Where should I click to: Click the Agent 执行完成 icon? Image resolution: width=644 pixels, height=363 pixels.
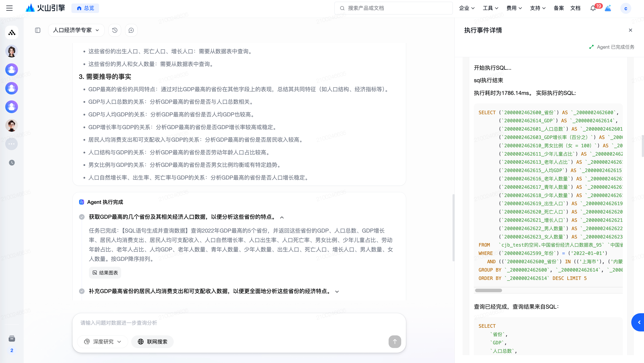point(81,202)
